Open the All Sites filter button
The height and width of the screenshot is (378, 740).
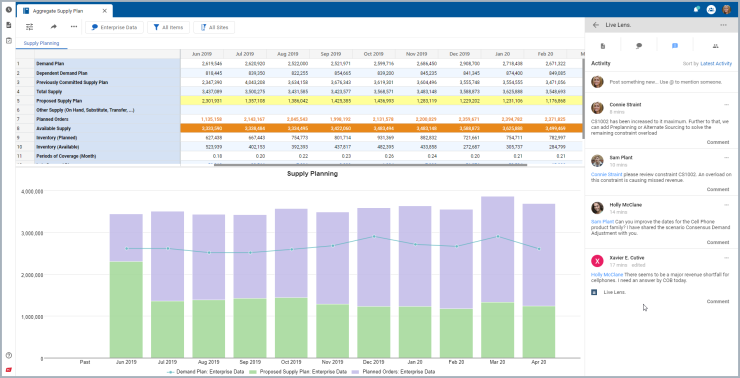(x=214, y=27)
